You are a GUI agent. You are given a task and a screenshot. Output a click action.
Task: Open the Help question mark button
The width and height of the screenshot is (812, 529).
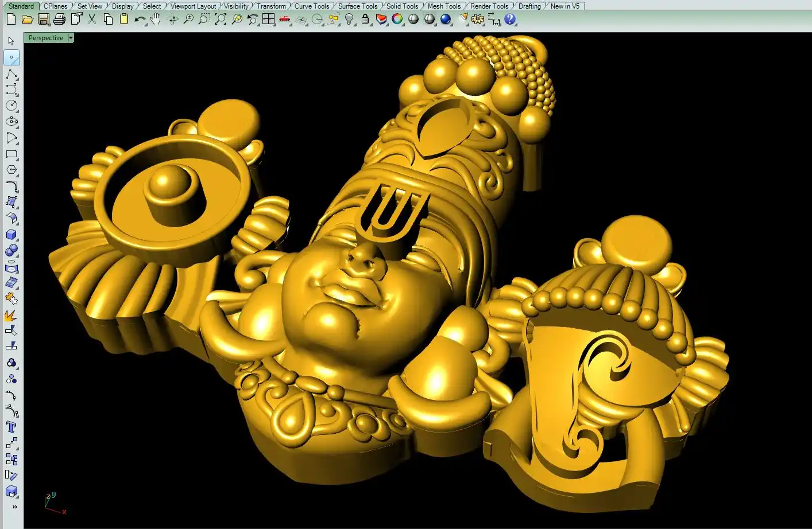point(510,19)
